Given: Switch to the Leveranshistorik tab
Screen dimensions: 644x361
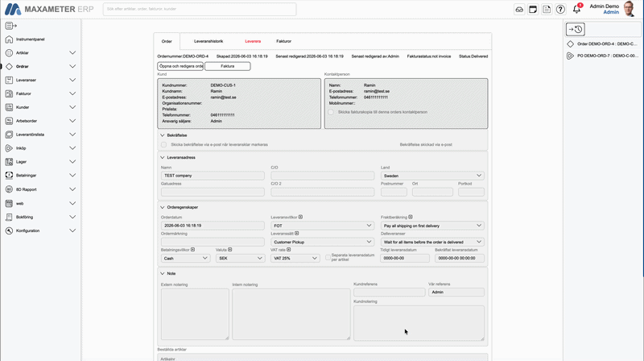Looking at the screenshot, I should tap(208, 42).
